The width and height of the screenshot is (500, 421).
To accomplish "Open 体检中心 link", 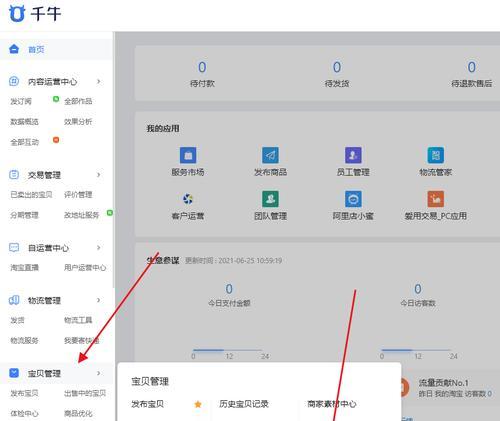I will pyautogui.click(x=24, y=414).
